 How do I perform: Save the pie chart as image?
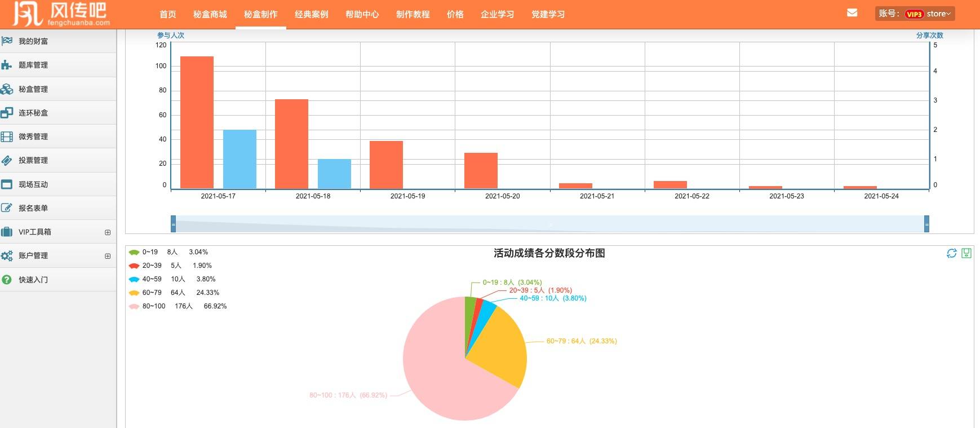966,253
